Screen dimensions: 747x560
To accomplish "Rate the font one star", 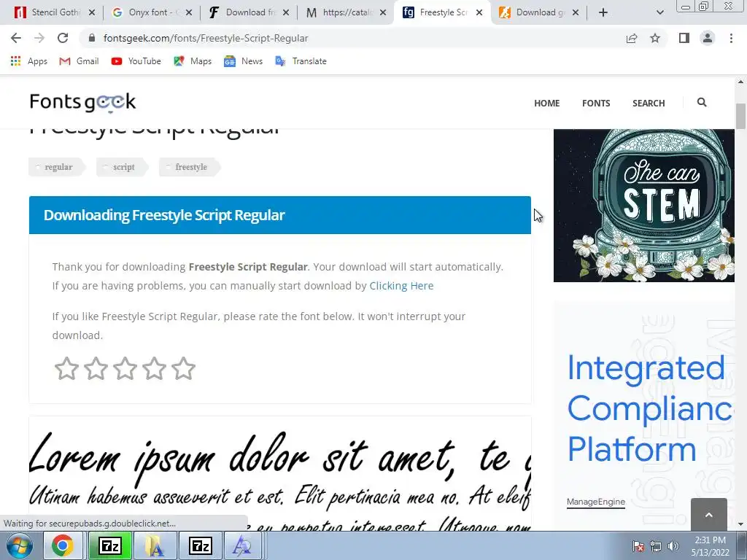I will pyautogui.click(x=66, y=368).
